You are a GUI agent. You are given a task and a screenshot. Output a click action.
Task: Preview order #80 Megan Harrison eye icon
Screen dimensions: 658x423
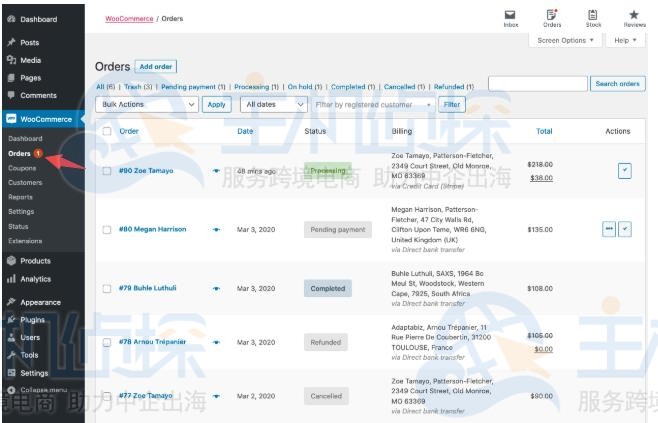[x=216, y=229]
